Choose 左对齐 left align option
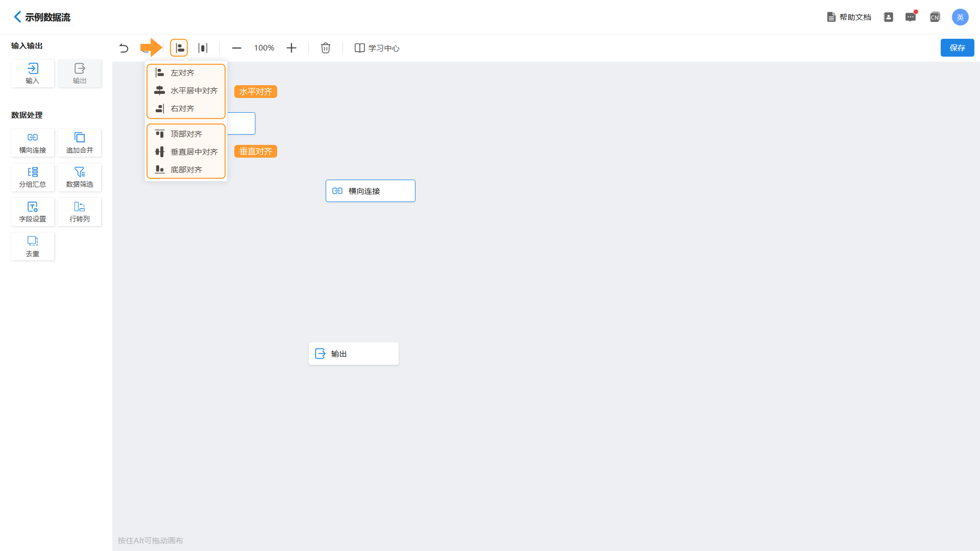Screen dimensions: 980x551 pyautogui.click(x=186, y=73)
